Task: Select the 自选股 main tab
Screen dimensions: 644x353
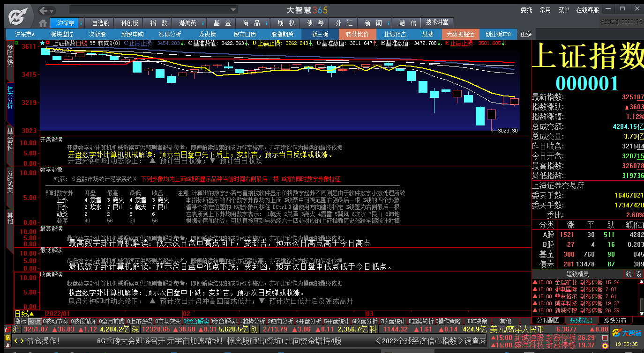Action: 100,23
